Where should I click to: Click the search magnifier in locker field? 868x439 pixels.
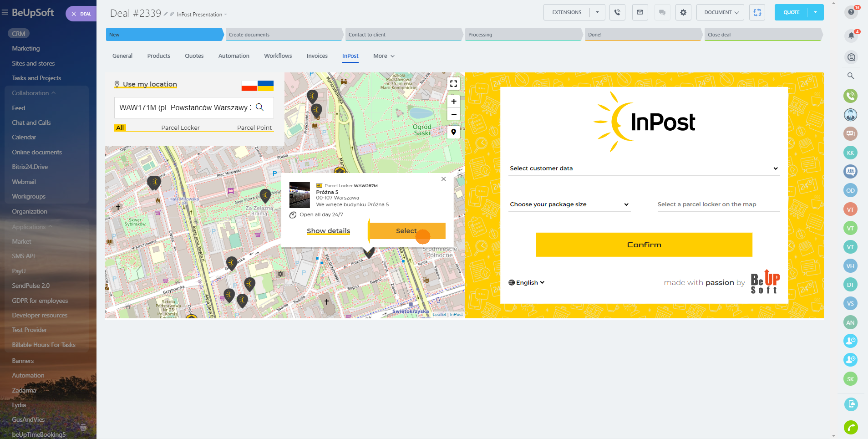point(259,107)
